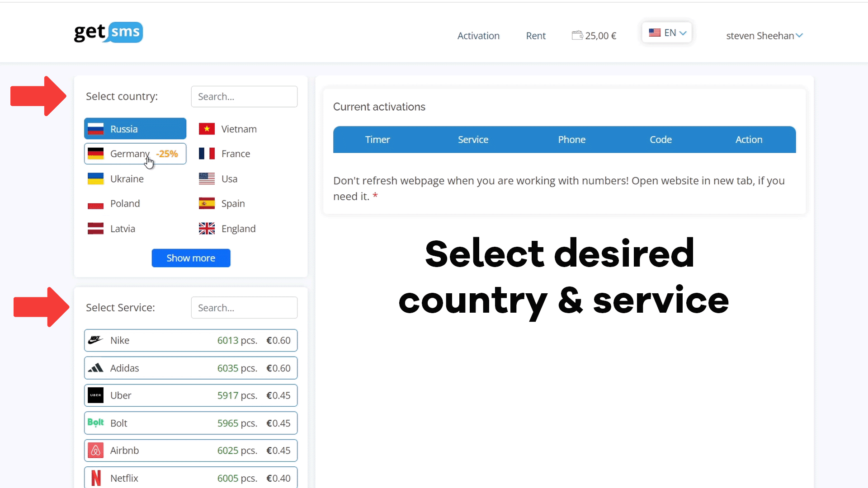Click the France flag icon
868x488 pixels.
coord(207,154)
